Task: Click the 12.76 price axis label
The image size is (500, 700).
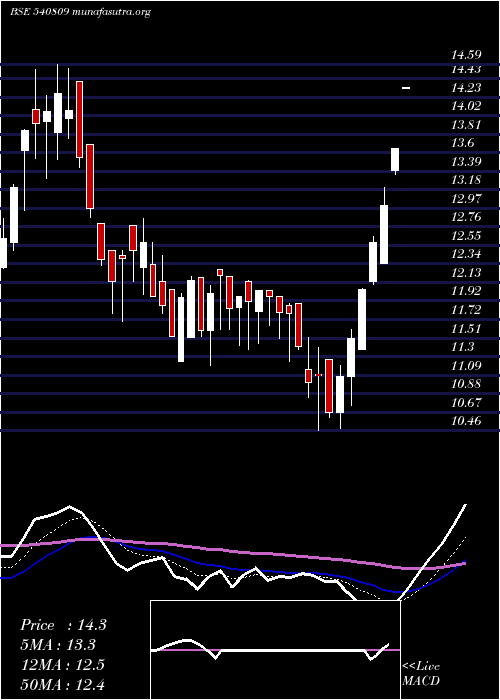Action: 466,217
